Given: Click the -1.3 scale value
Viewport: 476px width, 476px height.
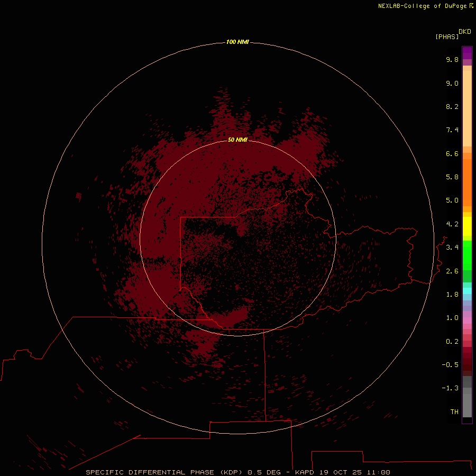Looking at the screenshot, I should (450, 388).
